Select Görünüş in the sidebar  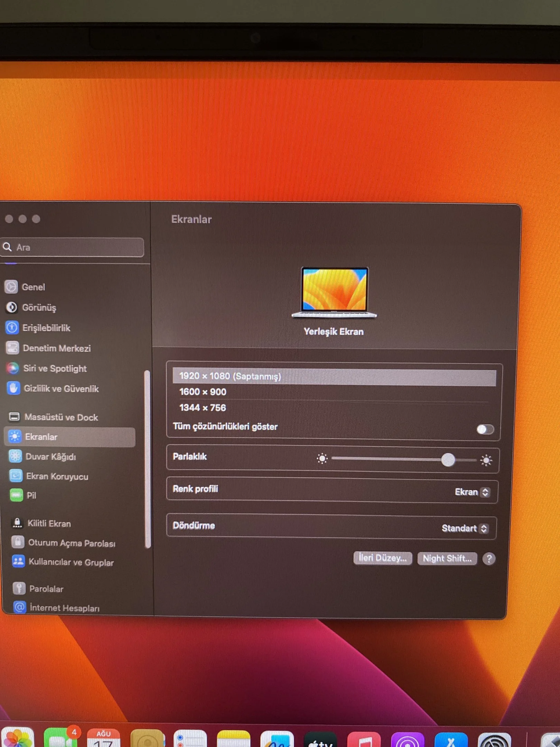click(x=39, y=307)
